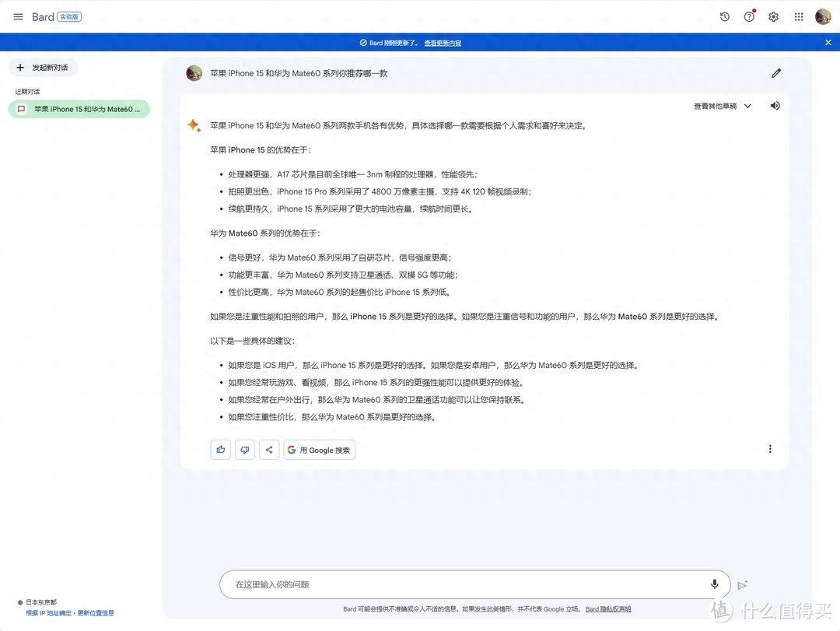Click the 日本东京都 location text
Screen dimensions: 840x631
click(41, 602)
